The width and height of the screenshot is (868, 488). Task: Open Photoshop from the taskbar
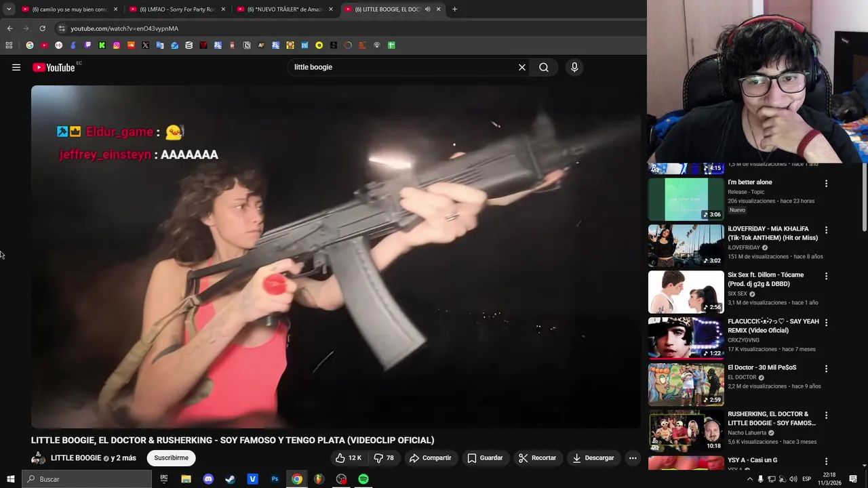point(275,479)
